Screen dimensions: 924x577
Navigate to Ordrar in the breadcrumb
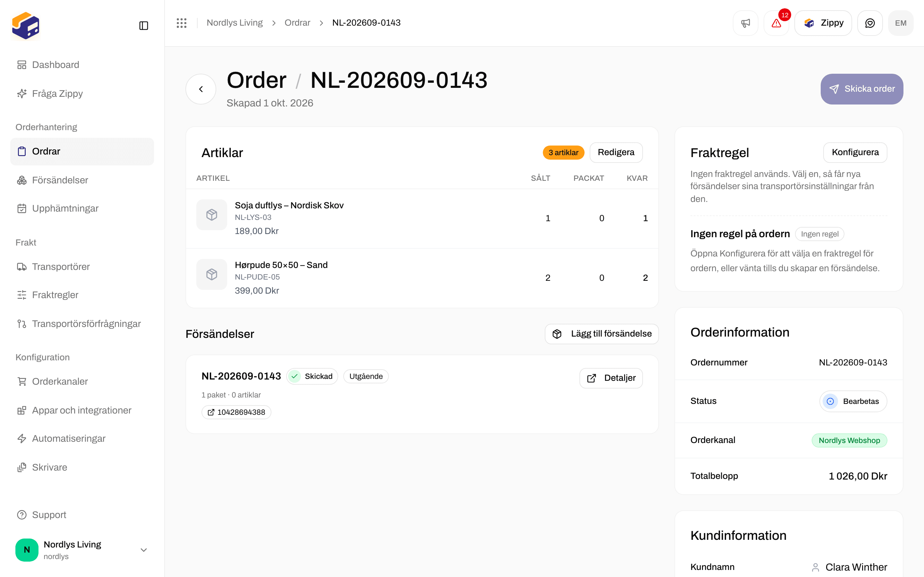tap(297, 23)
